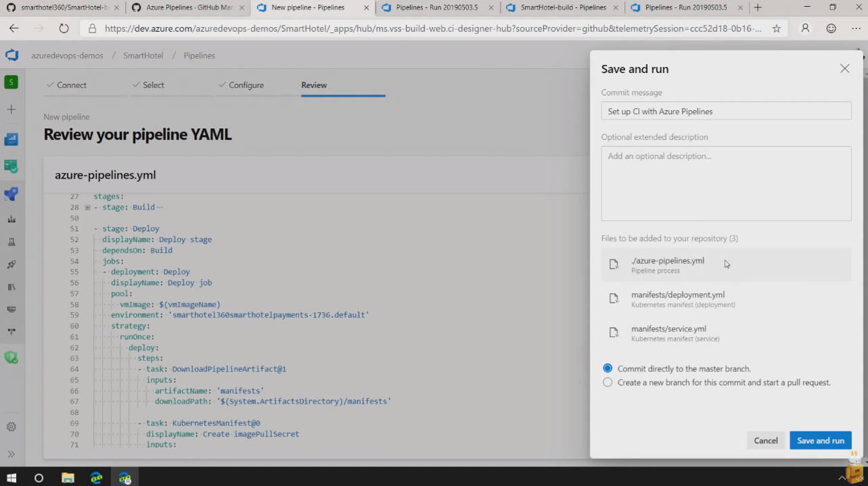Click the browser Refresh icon
Viewport: 868px width, 486px height.
[64, 28]
